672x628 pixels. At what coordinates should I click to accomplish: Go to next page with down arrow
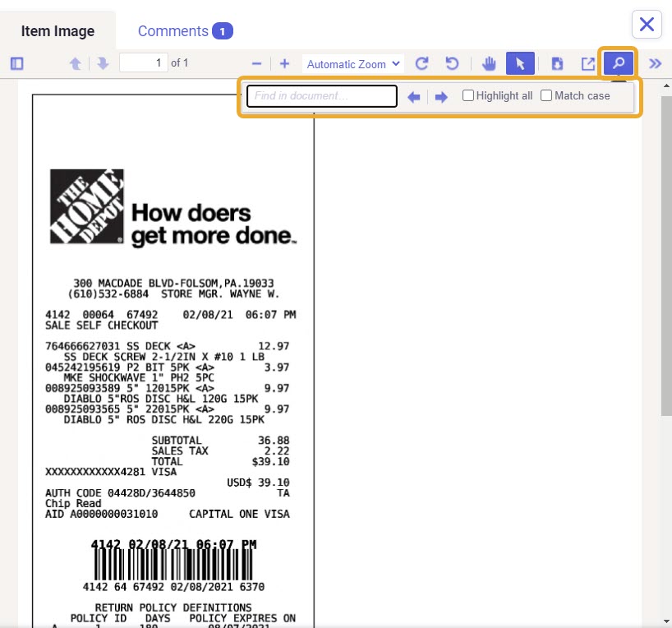[x=103, y=63]
